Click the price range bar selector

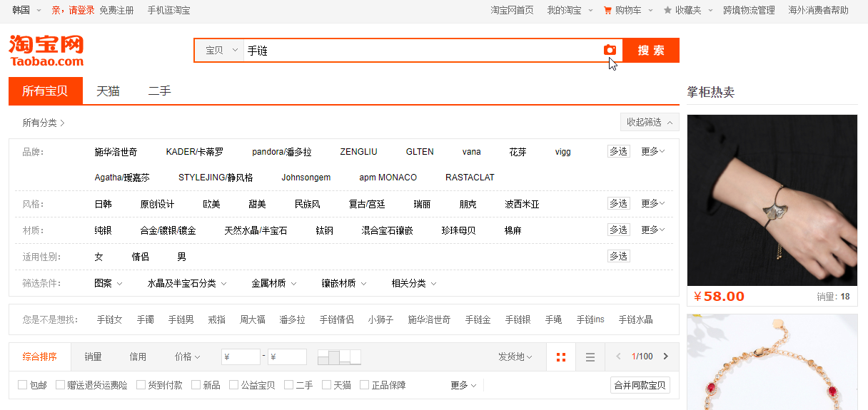[339, 357]
